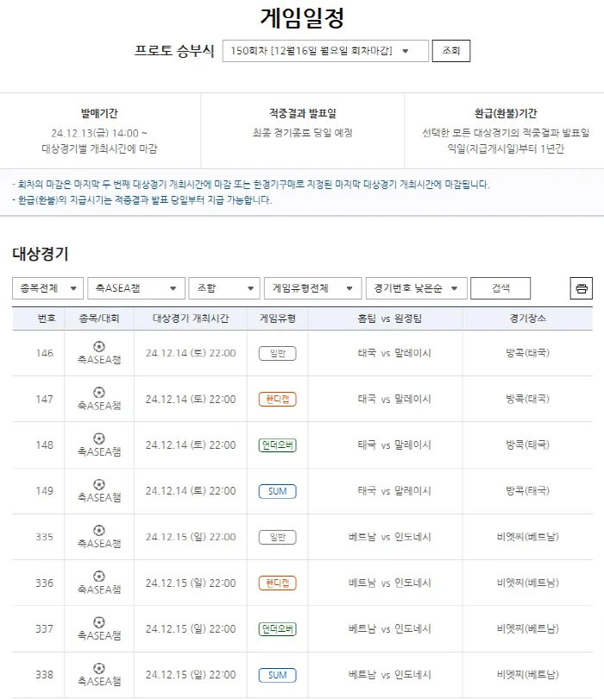Click match number 337
This screenshot has height=700, width=604.
[x=45, y=629]
